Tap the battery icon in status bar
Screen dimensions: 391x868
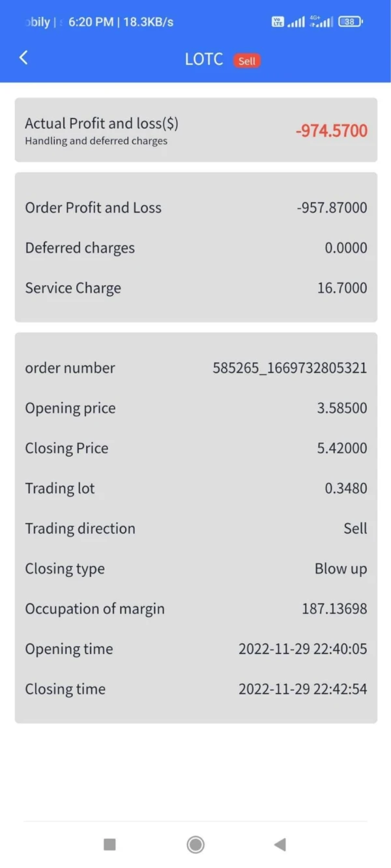coord(351,22)
